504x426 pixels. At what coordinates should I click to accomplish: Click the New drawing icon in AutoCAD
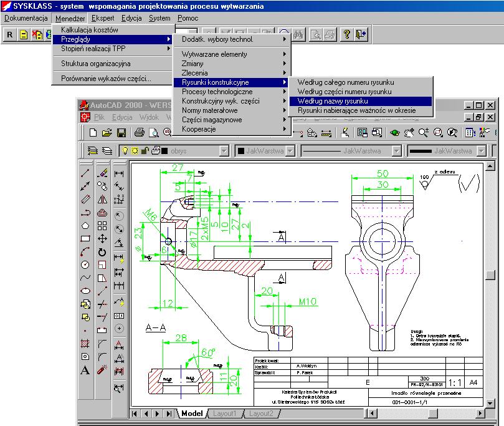(93, 133)
